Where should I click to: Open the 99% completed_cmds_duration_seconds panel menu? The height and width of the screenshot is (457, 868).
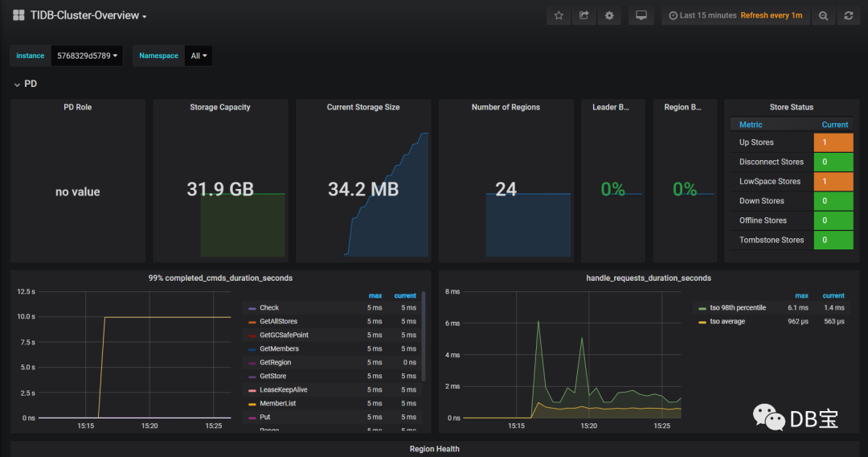coord(220,278)
